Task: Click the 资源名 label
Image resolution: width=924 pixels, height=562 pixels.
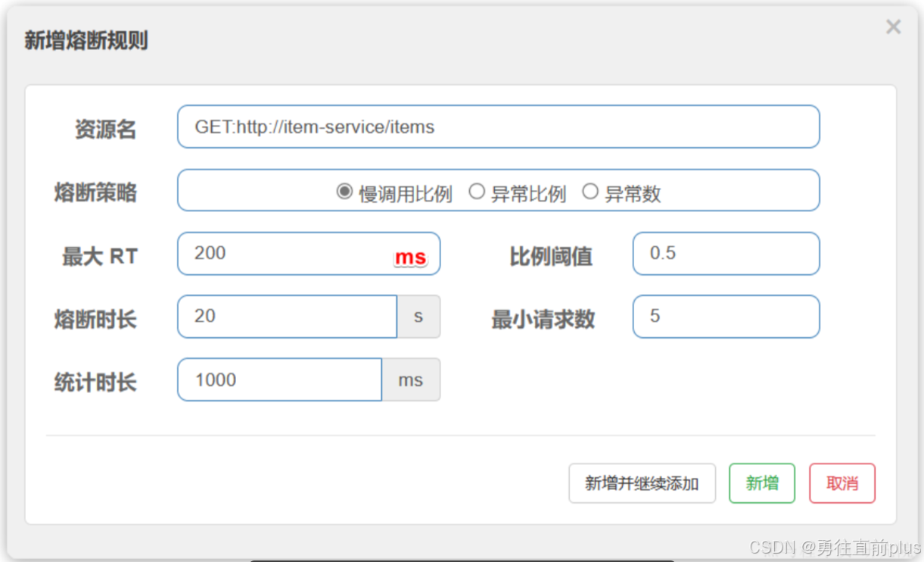Action: click(x=105, y=130)
